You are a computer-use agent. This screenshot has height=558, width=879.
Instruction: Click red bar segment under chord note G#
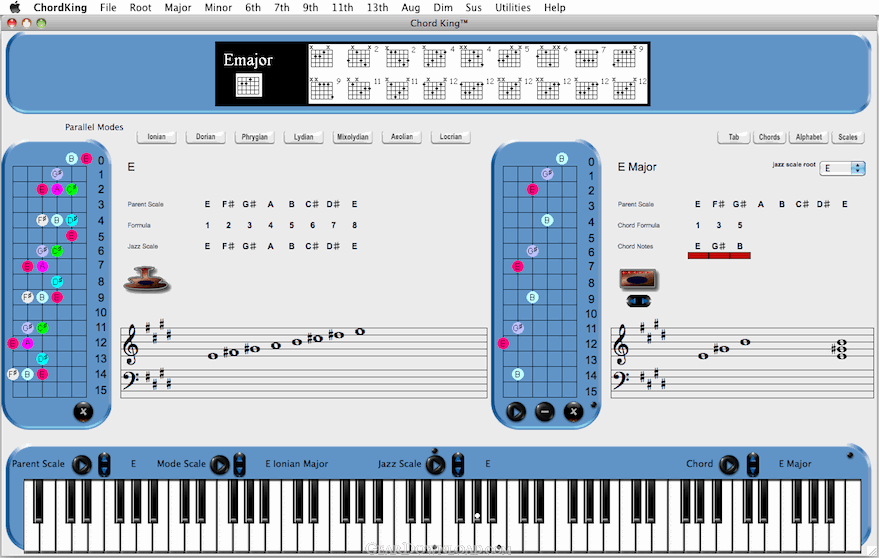[719, 256]
